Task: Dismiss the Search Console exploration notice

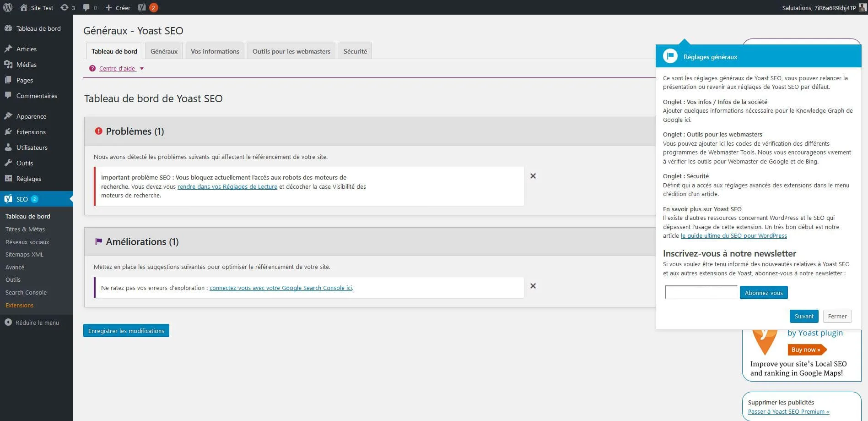Action: [x=533, y=286]
